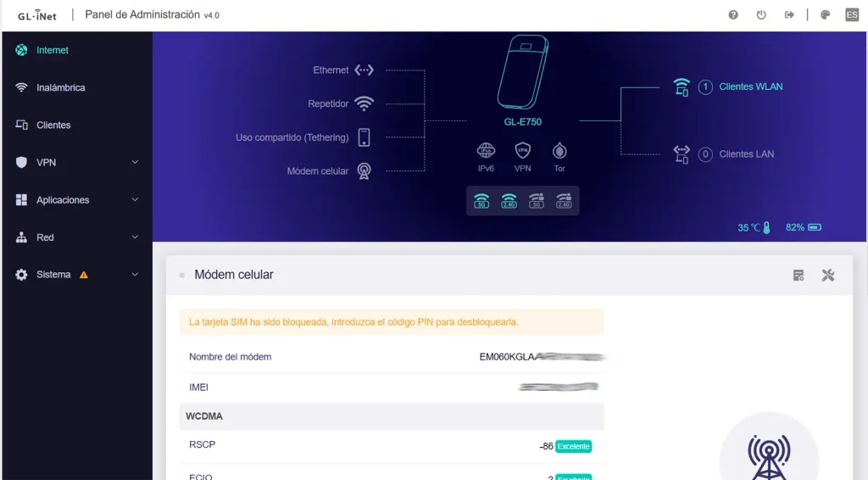Toggle the first 5G Wi-Fi band icon
Image resolution: width=868 pixels, height=480 pixels.
pyautogui.click(x=481, y=200)
